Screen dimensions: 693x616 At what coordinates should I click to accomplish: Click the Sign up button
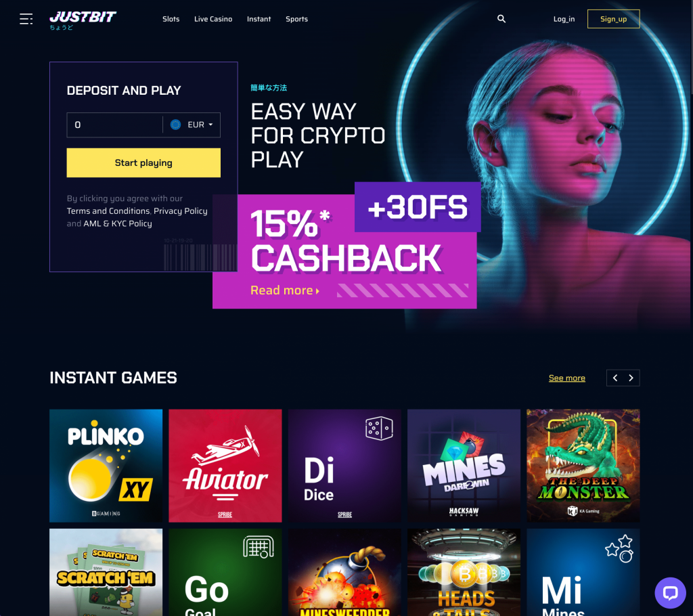pyautogui.click(x=613, y=19)
